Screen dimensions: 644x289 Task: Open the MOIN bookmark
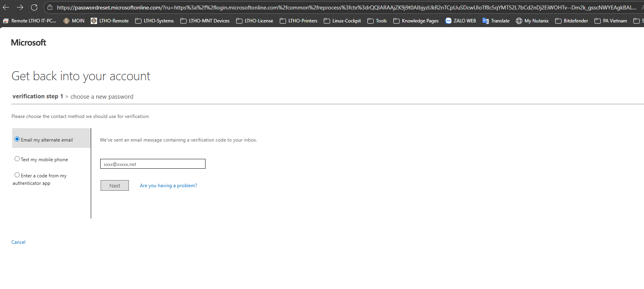tap(74, 21)
